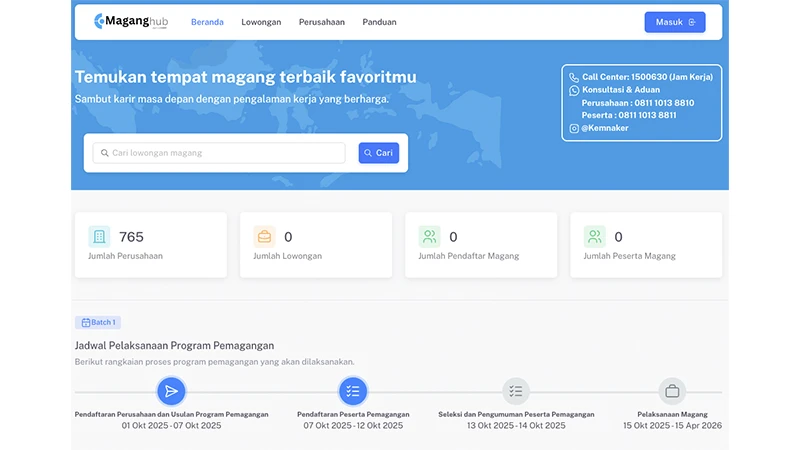Click the briefcase icon for Pelaksanaan Magang
The image size is (800, 450).
point(672,391)
